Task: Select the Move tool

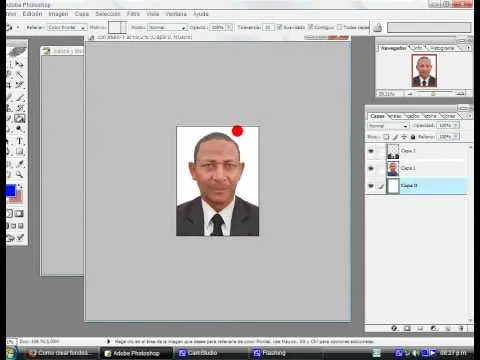Action: click(x=20, y=64)
